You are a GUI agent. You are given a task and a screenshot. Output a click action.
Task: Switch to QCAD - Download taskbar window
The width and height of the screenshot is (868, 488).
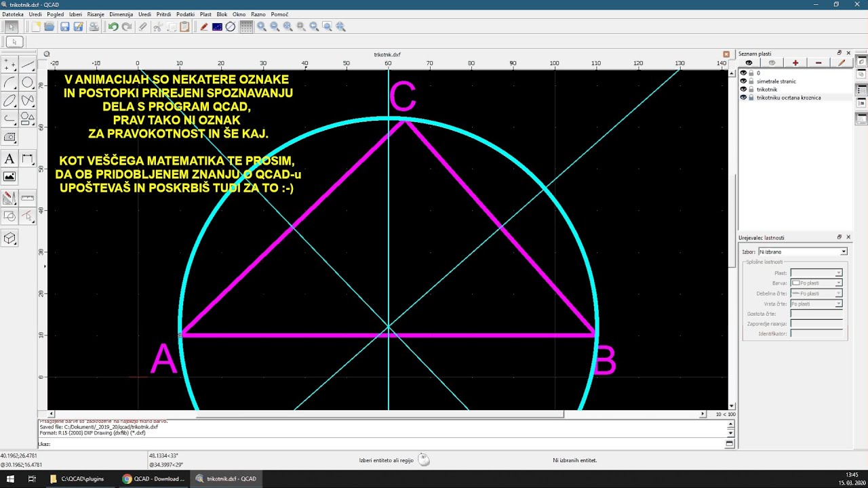click(154, 479)
